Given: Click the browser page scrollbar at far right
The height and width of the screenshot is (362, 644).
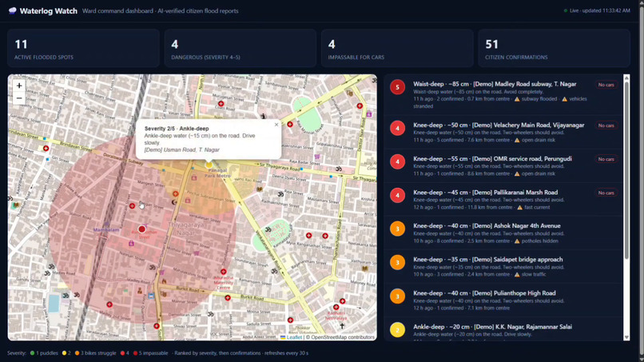Looking at the screenshot, I should pyautogui.click(x=641, y=181).
